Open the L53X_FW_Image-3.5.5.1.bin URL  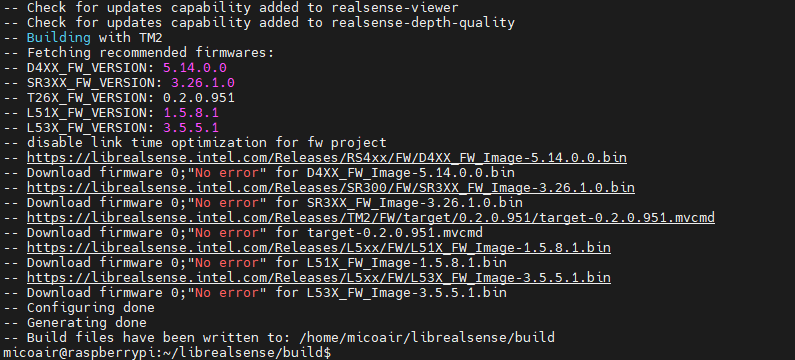point(318,278)
